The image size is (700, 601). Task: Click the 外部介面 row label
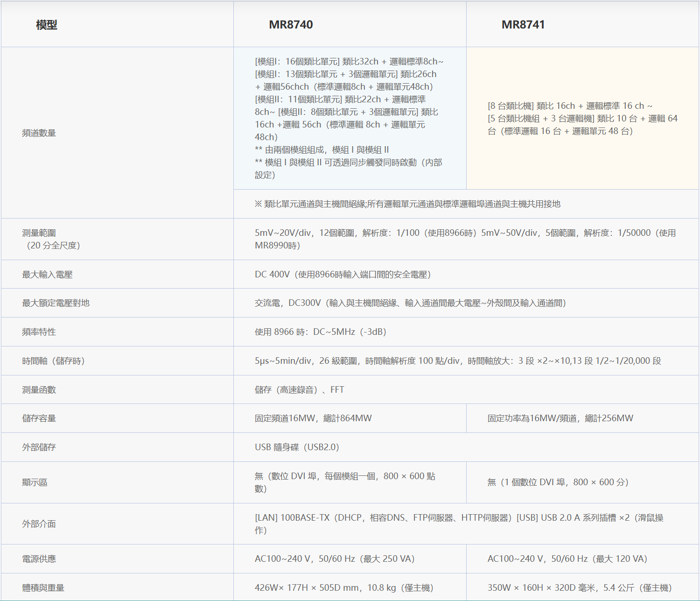coord(39,524)
